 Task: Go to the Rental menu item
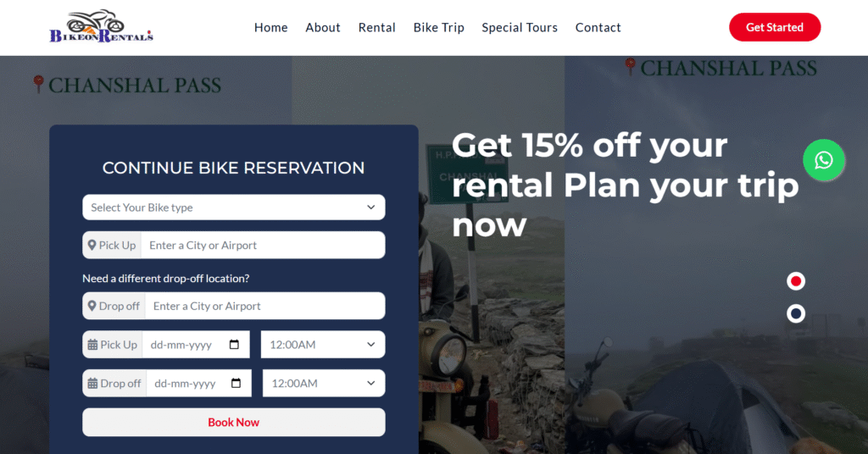point(376,27)
